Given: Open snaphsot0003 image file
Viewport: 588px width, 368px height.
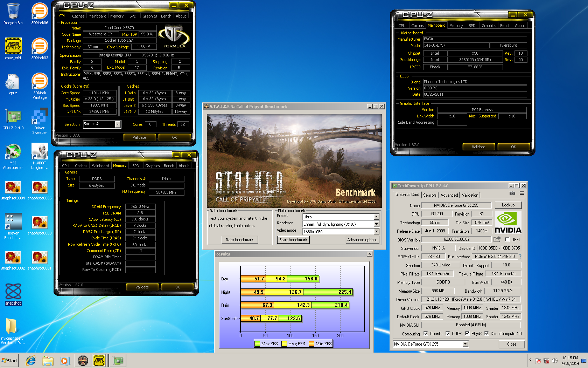Looking at the screenshot, I should click(40, 225).
